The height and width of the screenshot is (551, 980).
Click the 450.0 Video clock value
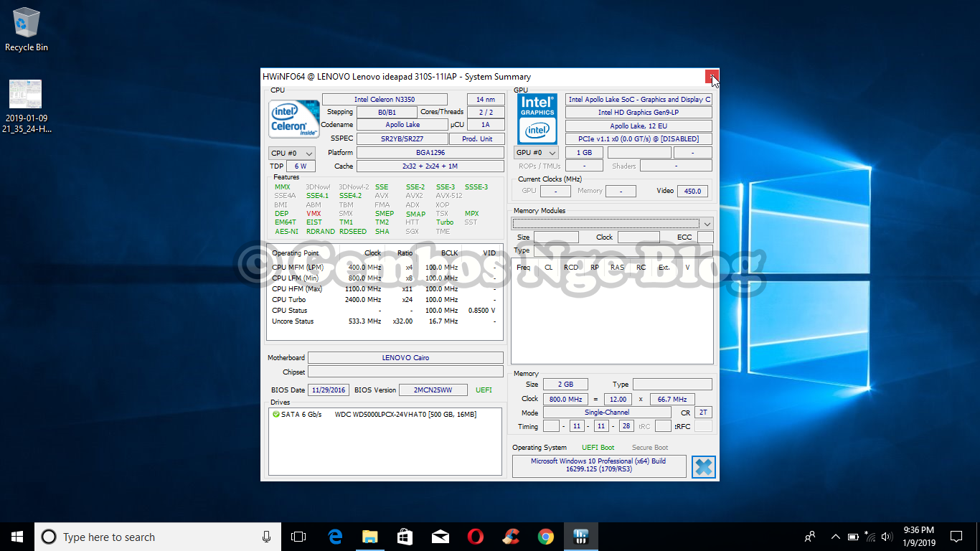click(692, 191)
